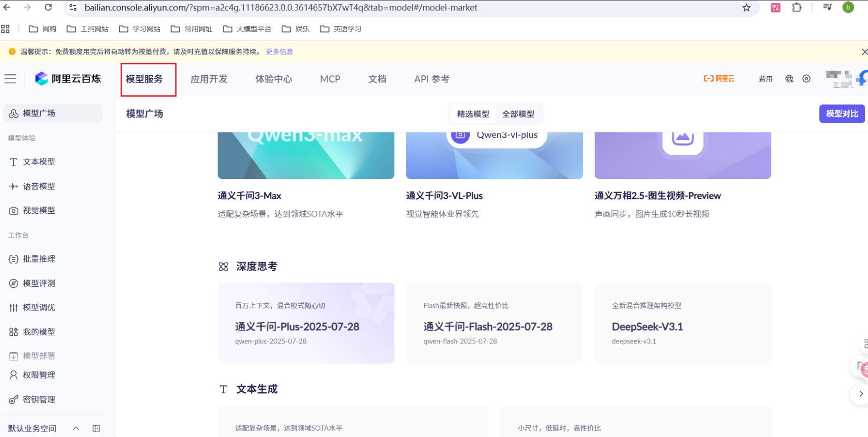The image size is (868, 437).
Task: Bookmark this page with star icon
Action: (x=746, y=8)
